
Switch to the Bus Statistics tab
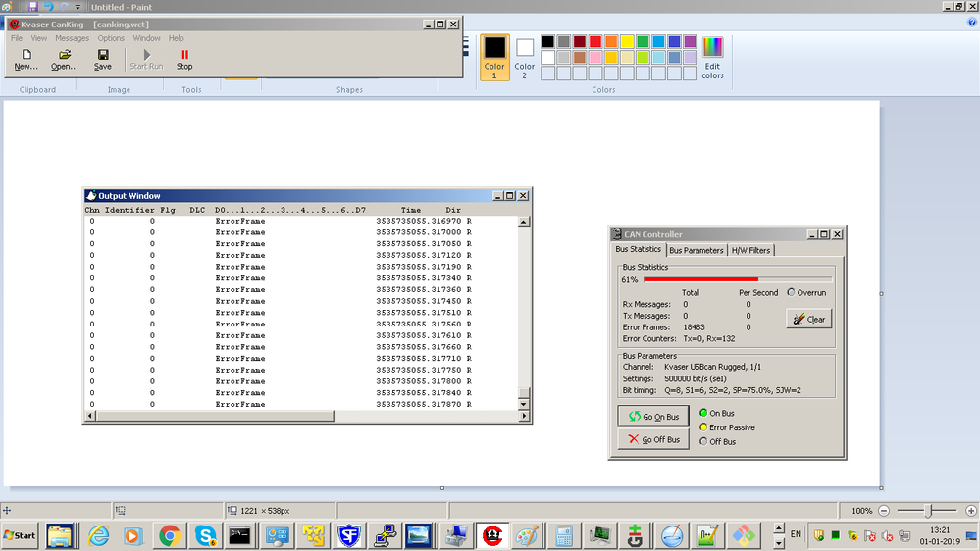click(x=638, y=249)
